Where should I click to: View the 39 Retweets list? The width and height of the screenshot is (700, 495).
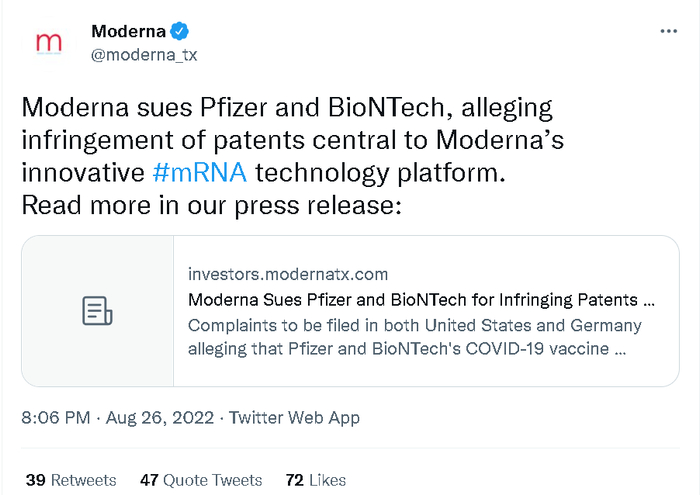tap(70, 480)
